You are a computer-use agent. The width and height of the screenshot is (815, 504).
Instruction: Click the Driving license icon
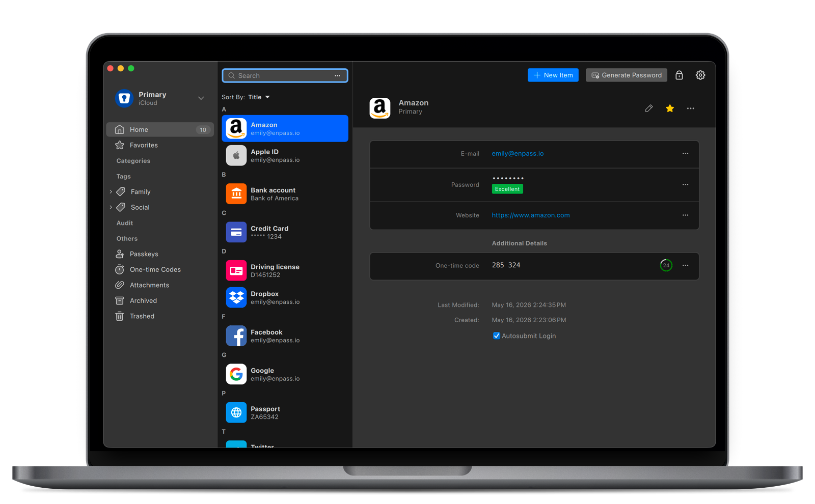tap(236, 270)
